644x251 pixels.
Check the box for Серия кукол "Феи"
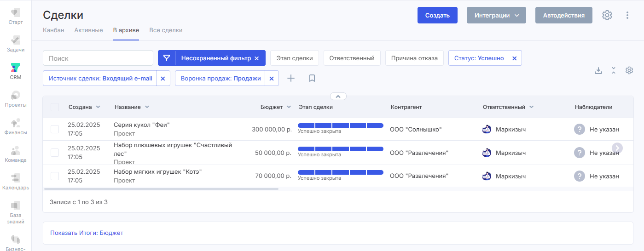click(x=55, y=129)
